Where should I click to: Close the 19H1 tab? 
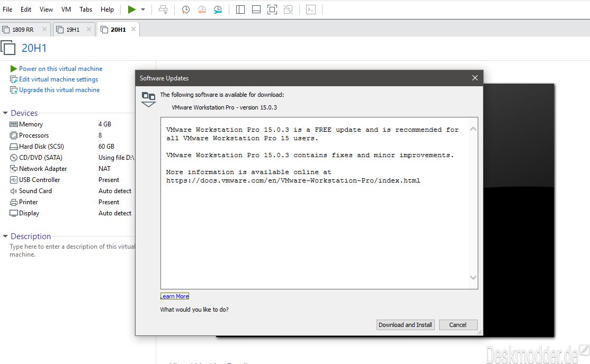coord(89,29)
